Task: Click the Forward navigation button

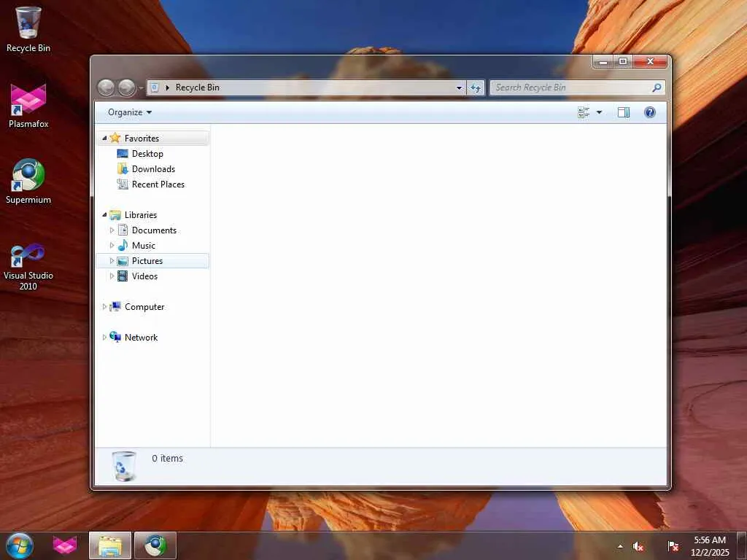Action: pyautogui.click(x=127, y=87)
